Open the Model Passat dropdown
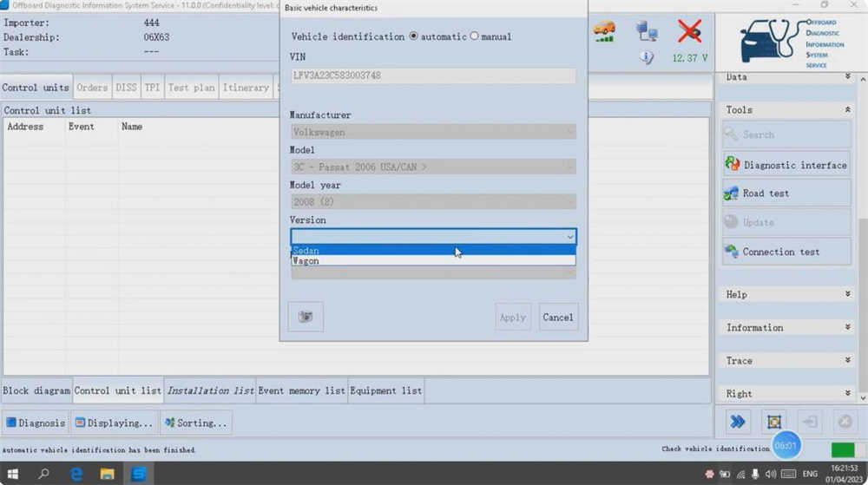Screen dimensions: 868x485 [433, 167]
